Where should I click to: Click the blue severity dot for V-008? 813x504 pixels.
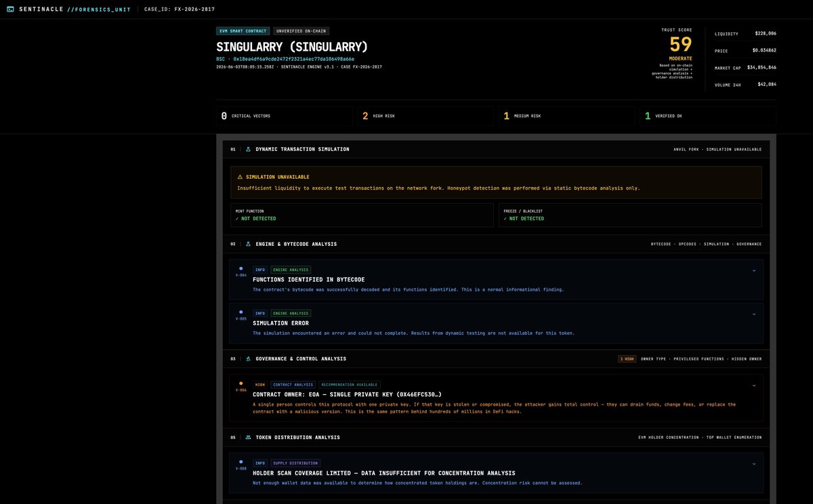click(x=241, y=462)
